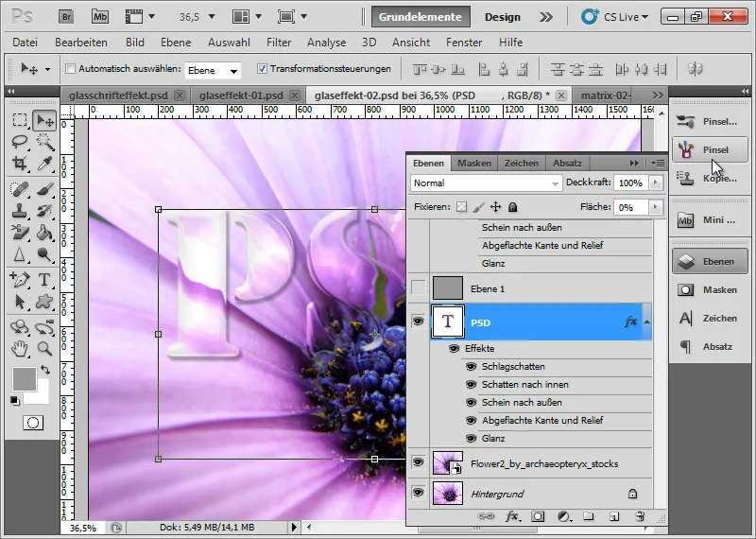Image resolution: width=756 pixels, height=539 pixels.
Task: Delete layer using trash icon
Action: click(640, 516)
